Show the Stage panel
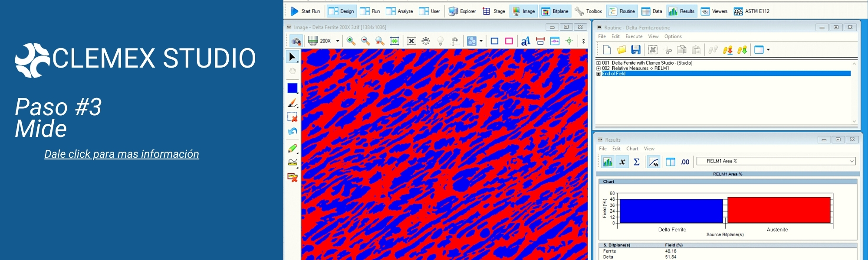The height and width of the screenshot is (260, 868). tap(494, 11)
